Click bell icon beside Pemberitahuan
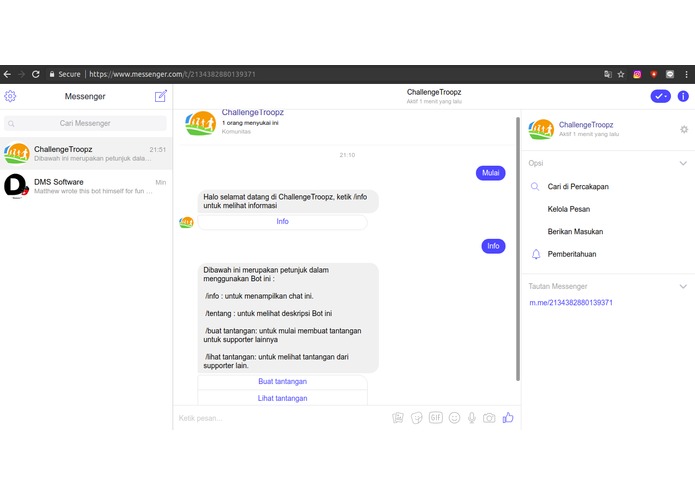Screen dimensions: 695x494 coord(536,254)
